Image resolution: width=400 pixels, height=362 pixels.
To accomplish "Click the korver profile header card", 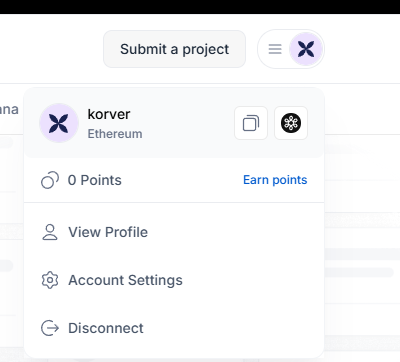I will [x=174, y=123].
